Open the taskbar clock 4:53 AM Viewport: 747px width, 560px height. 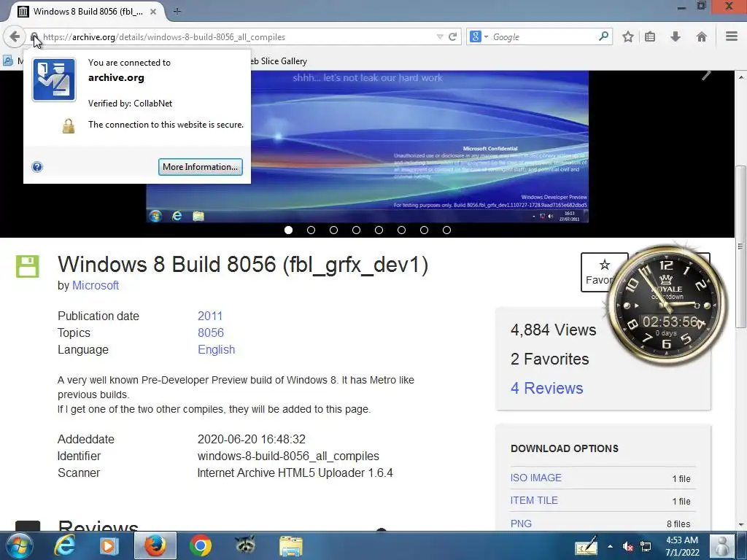tap(682, 546)
